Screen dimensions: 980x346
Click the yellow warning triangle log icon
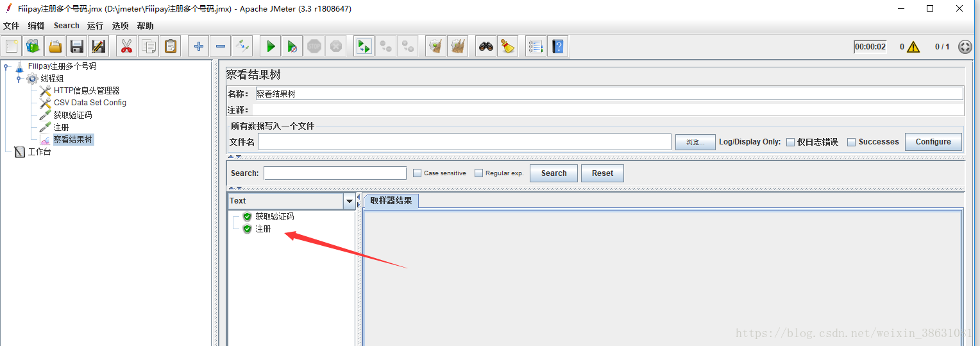point(913,47)
